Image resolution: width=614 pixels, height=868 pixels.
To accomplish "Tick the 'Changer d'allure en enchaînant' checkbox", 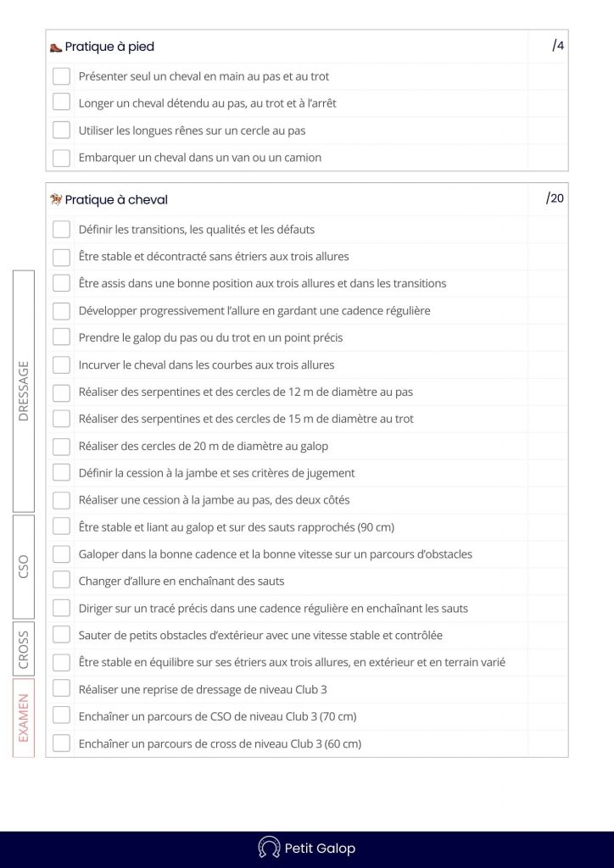I will [x=61, y=581].
